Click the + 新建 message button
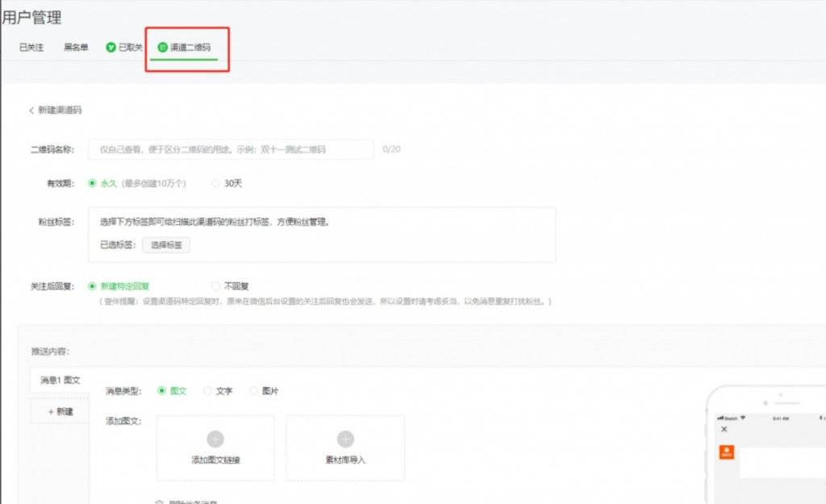Viewport: 826px width, 504px height. tap(60, 411)
